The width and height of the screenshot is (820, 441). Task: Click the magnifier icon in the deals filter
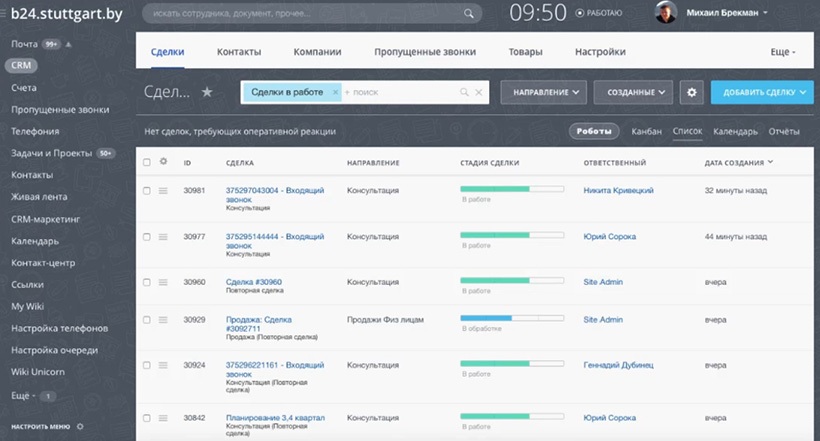click(x=464, y=92)
